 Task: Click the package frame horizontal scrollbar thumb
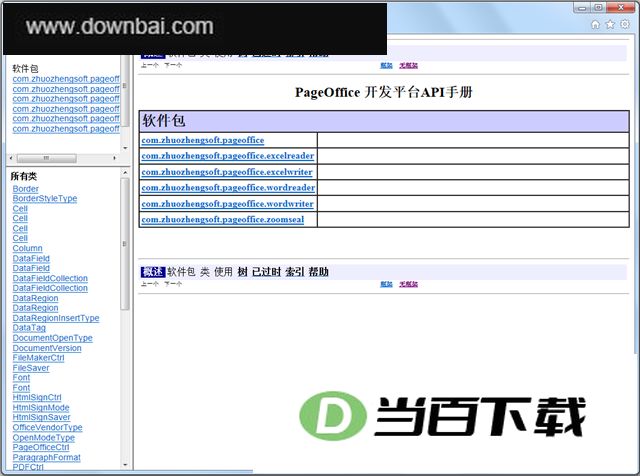(x=47, y=158)
